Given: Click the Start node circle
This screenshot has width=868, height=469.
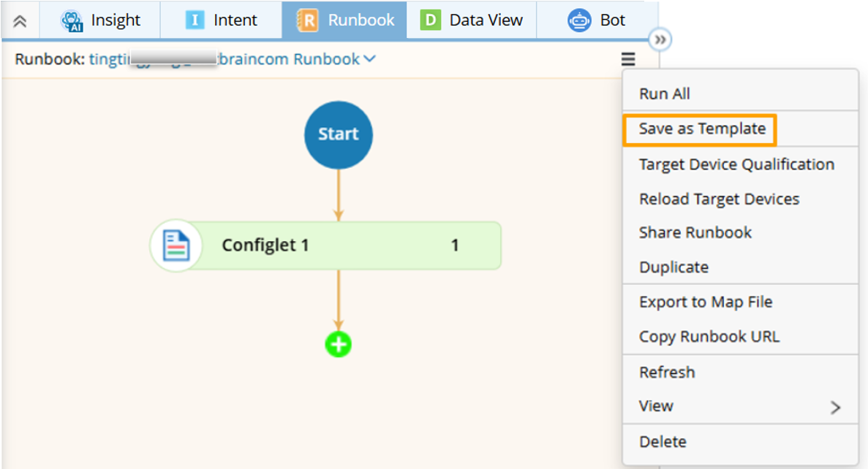Looking at the screenshot, I should [338, 134].
